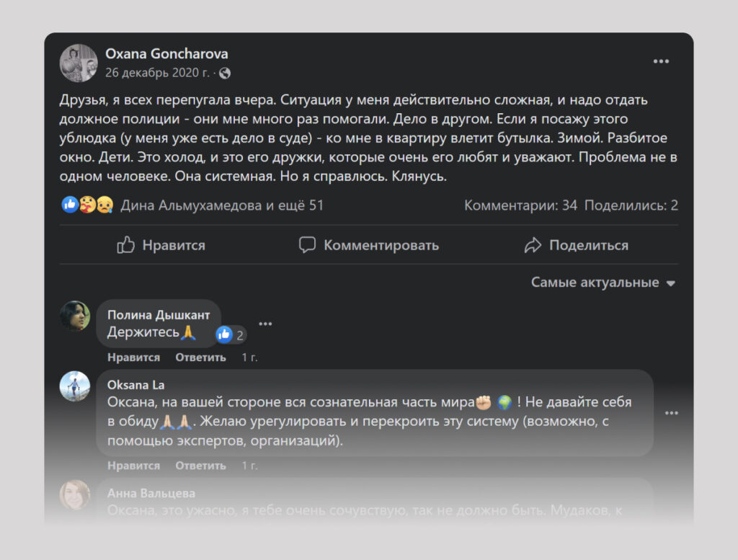Click the thumbs-up Нравится icon on post
The width and height of the screenshot is (738, 560).
[125, 245]
